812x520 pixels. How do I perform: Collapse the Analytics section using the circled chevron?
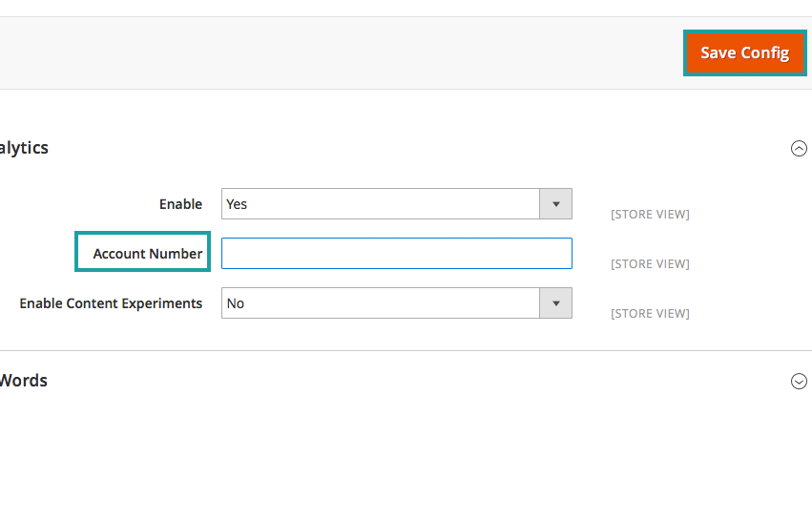(x=799, y=148)
